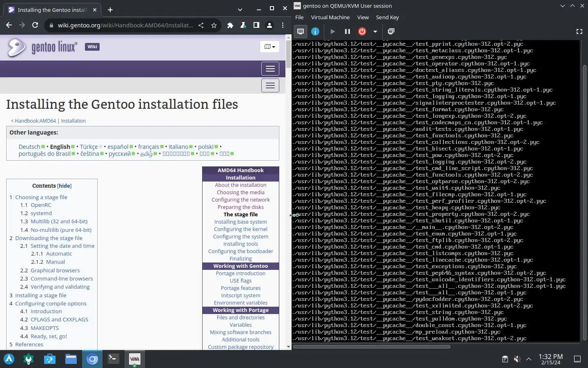This screenshot has height=368, width=588.
Task: Expand hidden system tray icons
Action: click(x=529, y=359)
